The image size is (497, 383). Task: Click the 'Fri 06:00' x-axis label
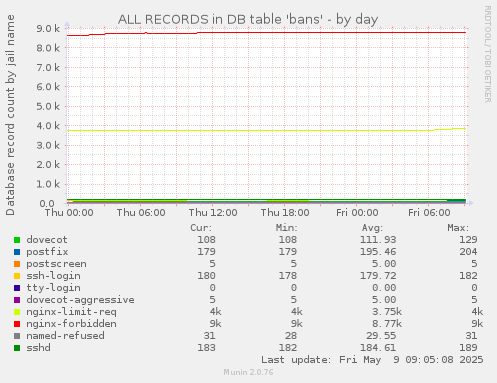coord(429,213)
